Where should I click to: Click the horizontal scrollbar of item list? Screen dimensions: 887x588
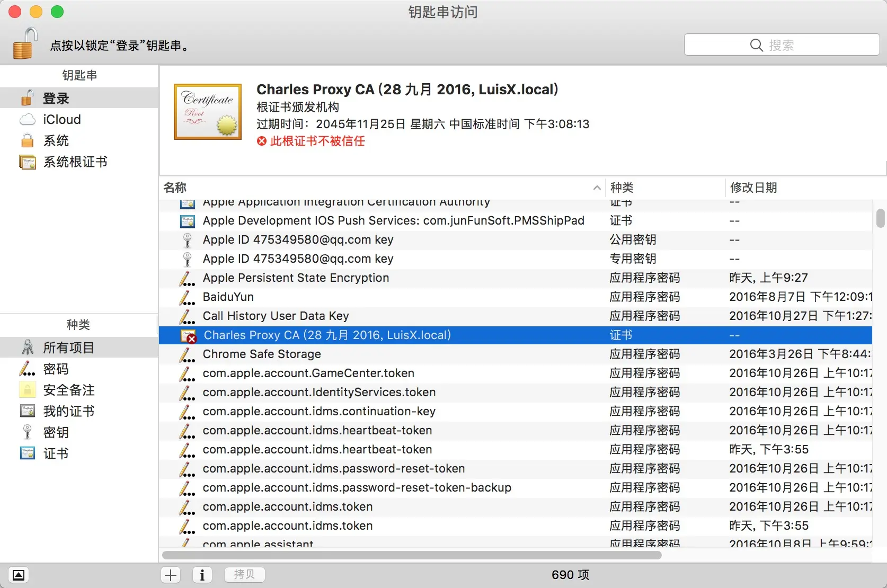(x=412, y=555)
